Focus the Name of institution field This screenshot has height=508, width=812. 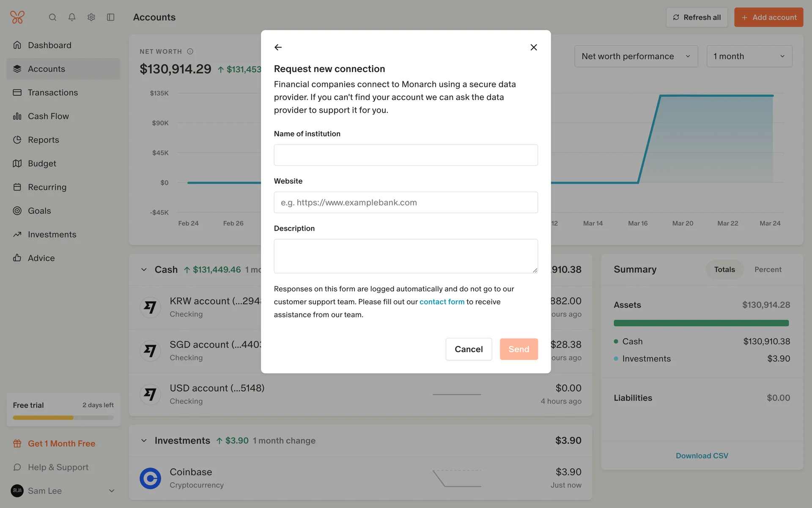point(406,155)
